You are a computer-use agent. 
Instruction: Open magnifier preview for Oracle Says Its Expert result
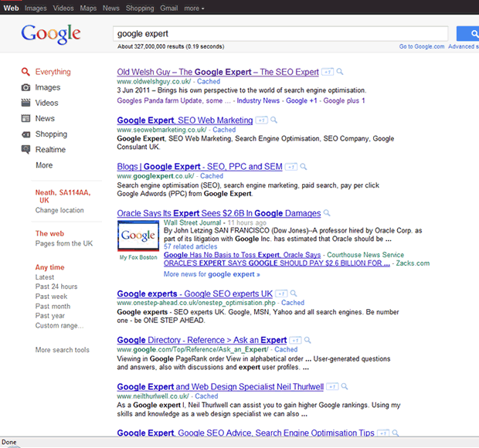(x=327, y=213)
